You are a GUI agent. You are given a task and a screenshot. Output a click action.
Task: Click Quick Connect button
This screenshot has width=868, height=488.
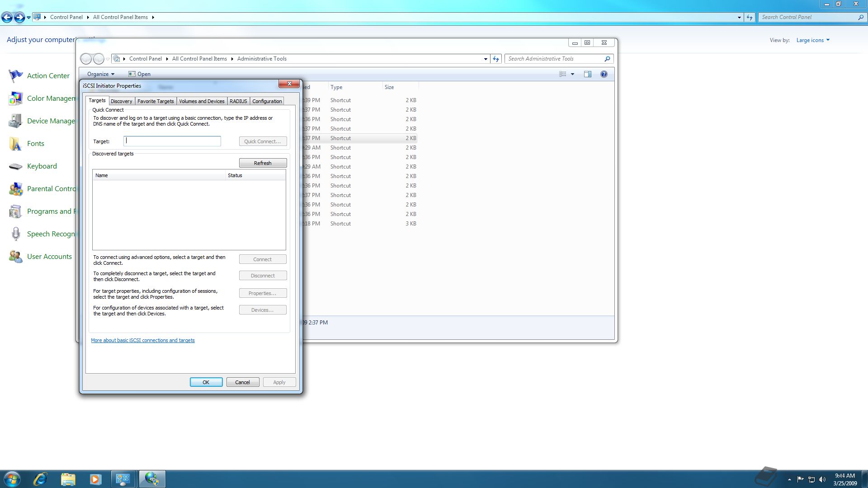pyautogui.click(x=263, y=141)
